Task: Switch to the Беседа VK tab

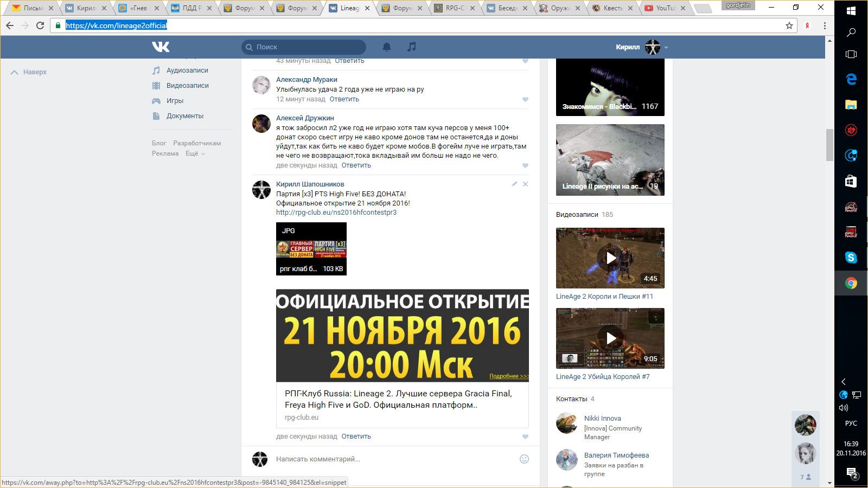Action: 507,8
